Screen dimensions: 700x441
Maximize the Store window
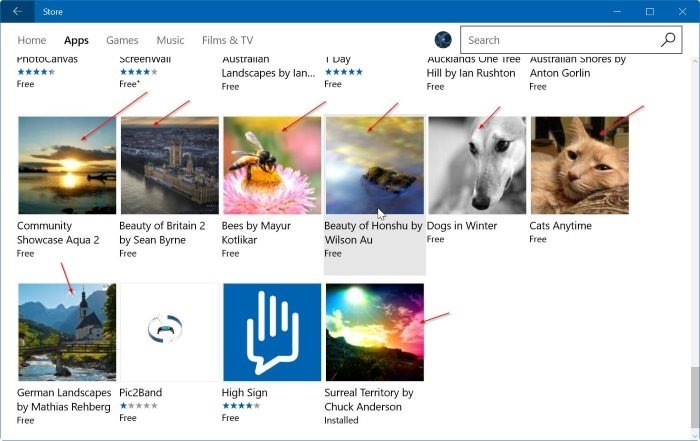tap(650, 12)
